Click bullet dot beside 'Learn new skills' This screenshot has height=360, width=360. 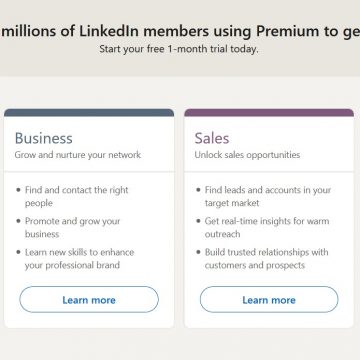(x=18, y=252)
